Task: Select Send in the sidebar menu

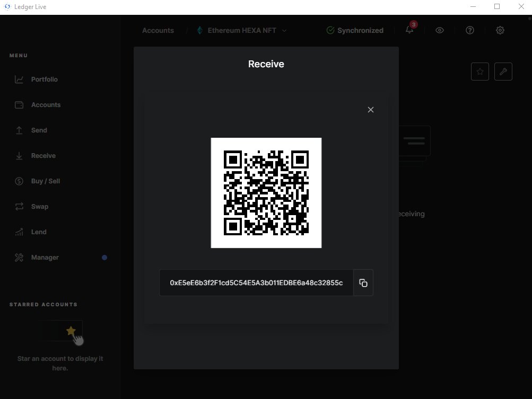Action: coord(39,130)
